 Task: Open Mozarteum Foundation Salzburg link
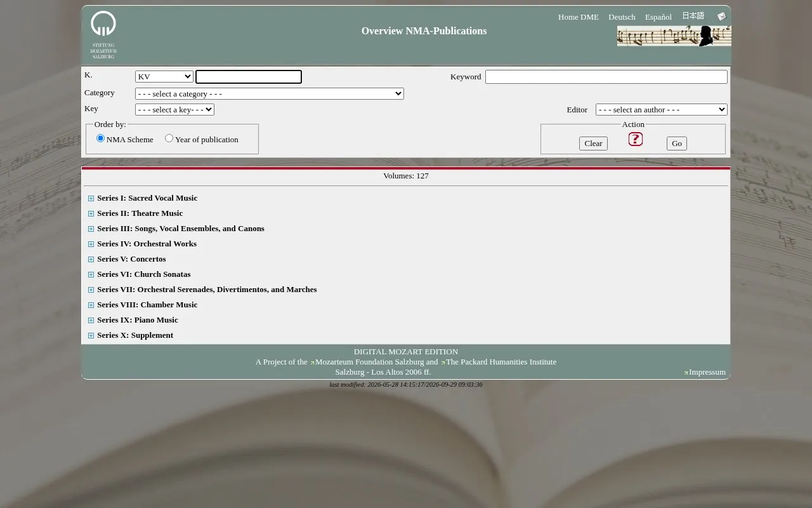(369, 362)
